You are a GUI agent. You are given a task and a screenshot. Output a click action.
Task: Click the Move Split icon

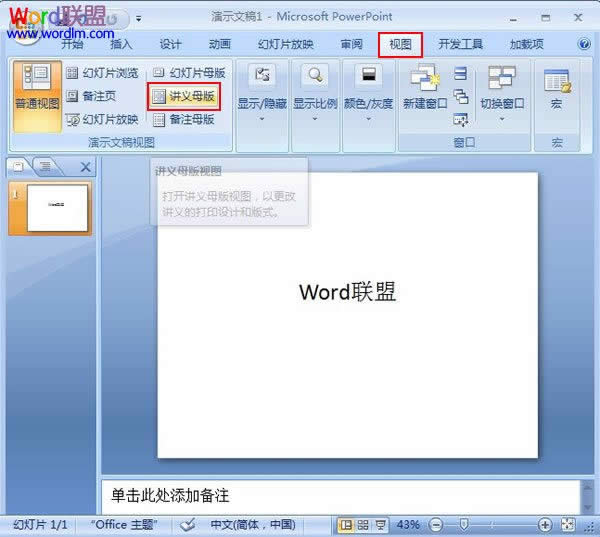click(x=460, y=119)
